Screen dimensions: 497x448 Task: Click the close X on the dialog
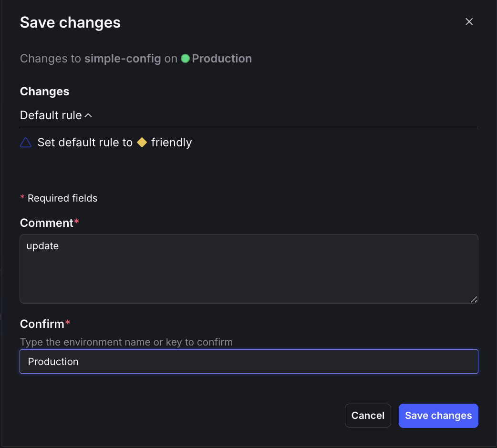click(x=469, y=21)
